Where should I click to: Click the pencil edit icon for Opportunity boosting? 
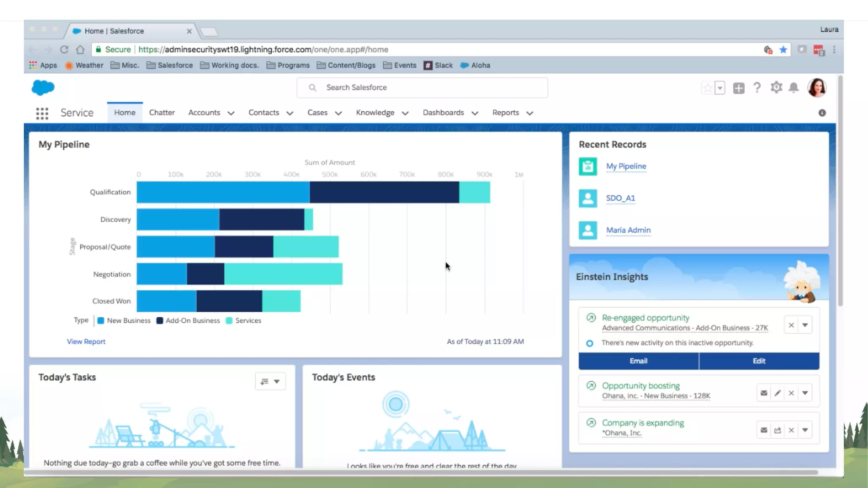tap(777, 393)
